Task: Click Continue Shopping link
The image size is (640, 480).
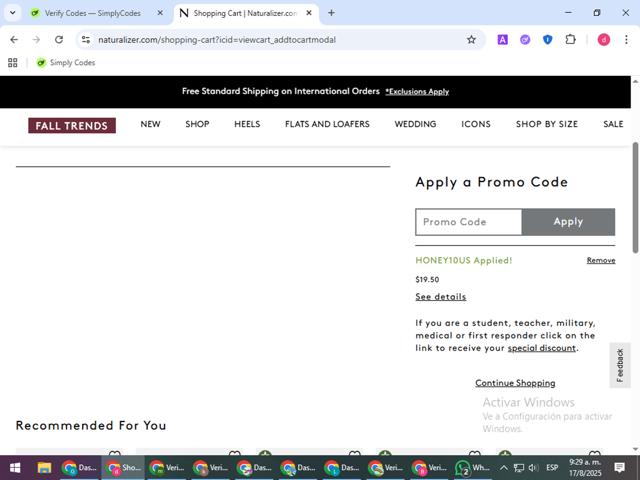Action: 515,383
